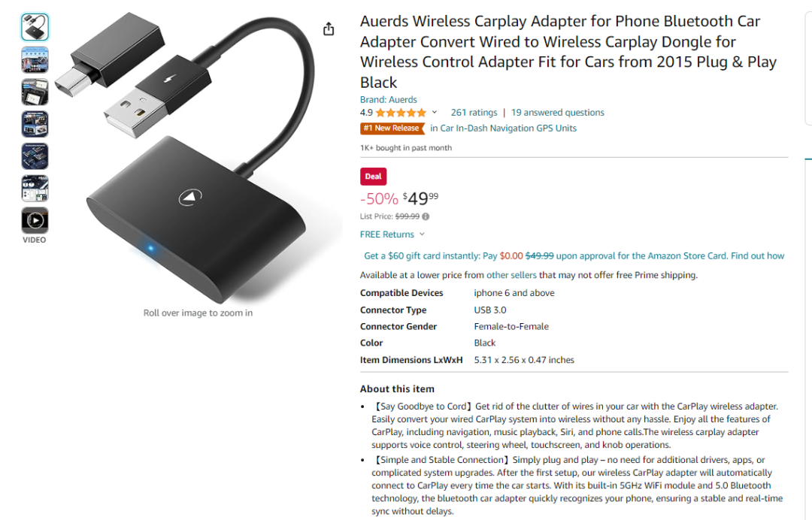The width and height of the screenshot is (812, 520).
Task: Select the first product image thumbnail
Action: pos(35,27)
